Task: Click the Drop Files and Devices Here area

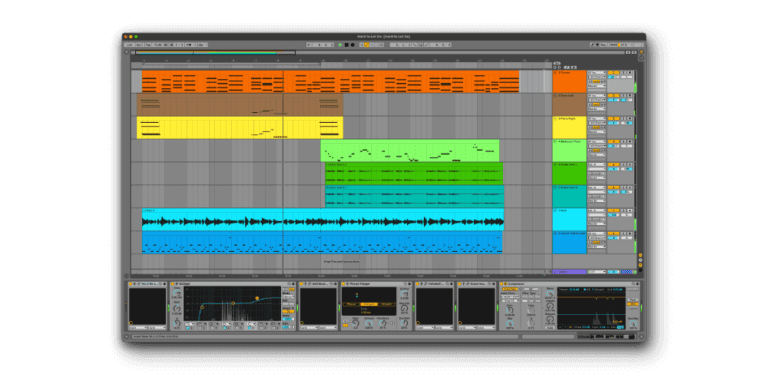Action: pos(341,262)
